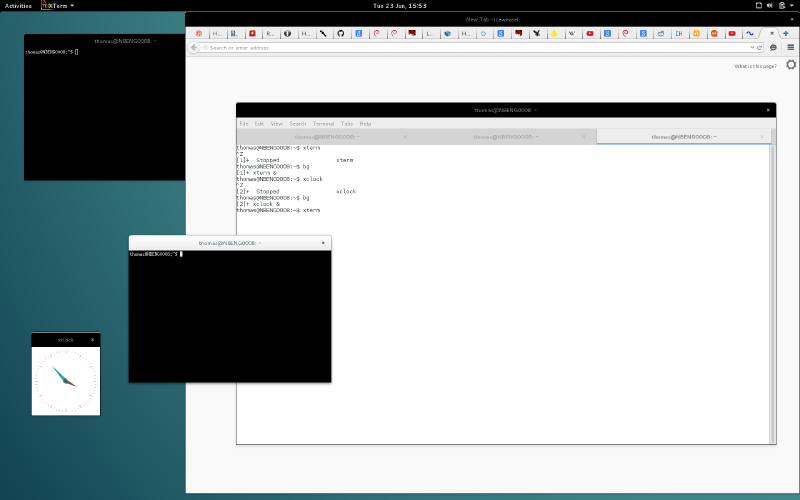The width and height of the screenshot is (800, 500).
Task: Open the Activities overview
Action: [18, 6]
